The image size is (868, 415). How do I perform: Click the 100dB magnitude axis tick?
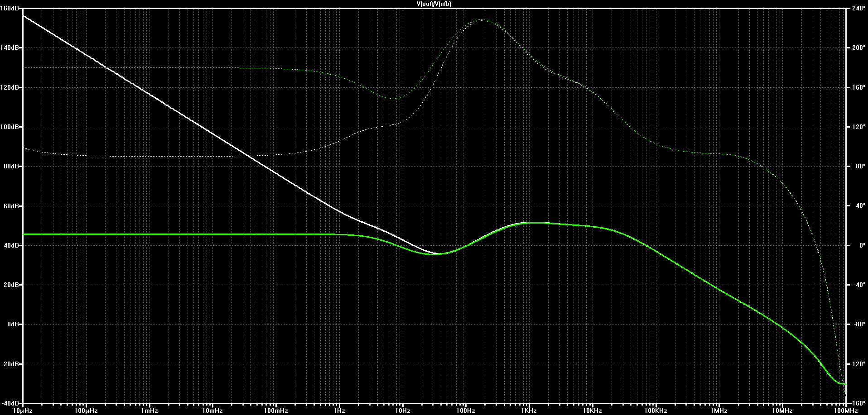pyautogui.click(x=10, y=127)
